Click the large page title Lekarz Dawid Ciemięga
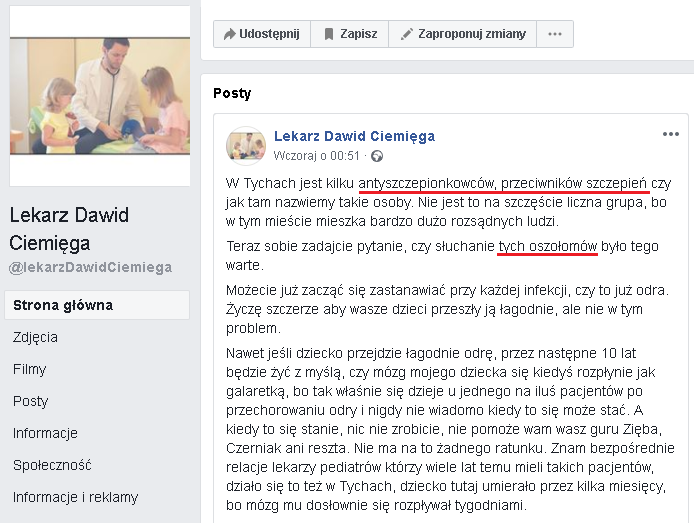Screen dimensions: 694x523 pyautogui.click(x=69, y=229)
